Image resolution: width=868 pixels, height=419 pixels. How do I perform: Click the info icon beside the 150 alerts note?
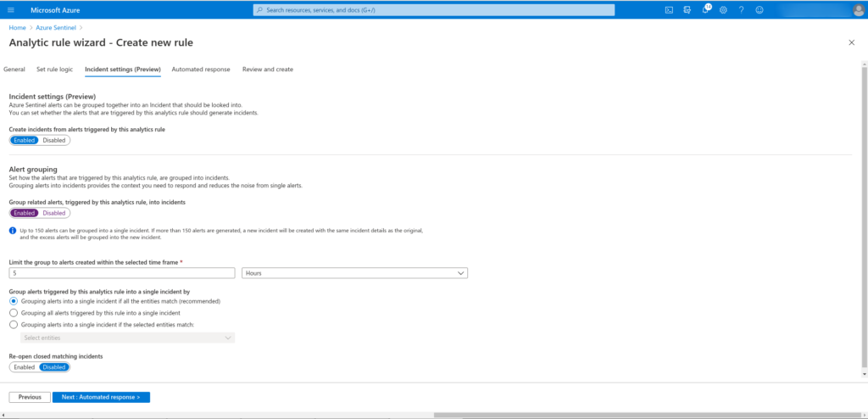pyautogui.click(x=13, y=230)
